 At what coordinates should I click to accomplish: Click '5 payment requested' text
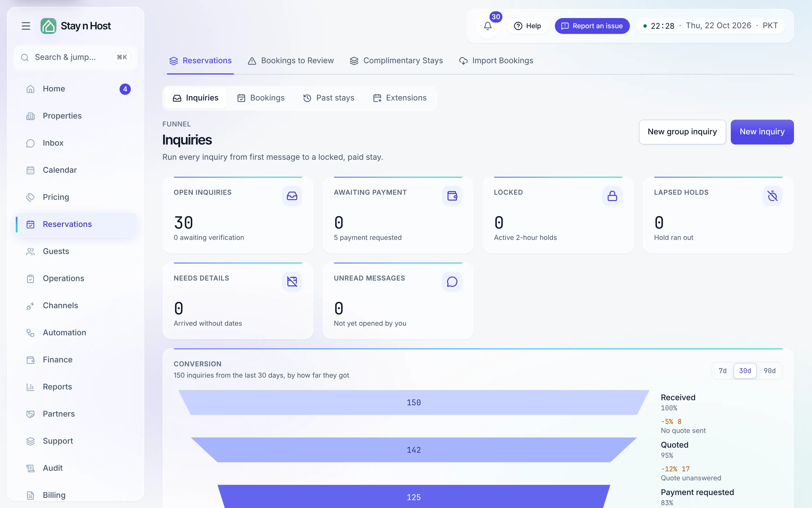[367, 238]
